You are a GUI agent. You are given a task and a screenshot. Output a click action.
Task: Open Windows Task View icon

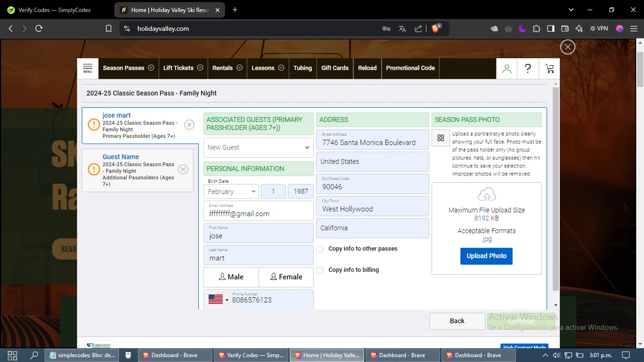(12, 355)
